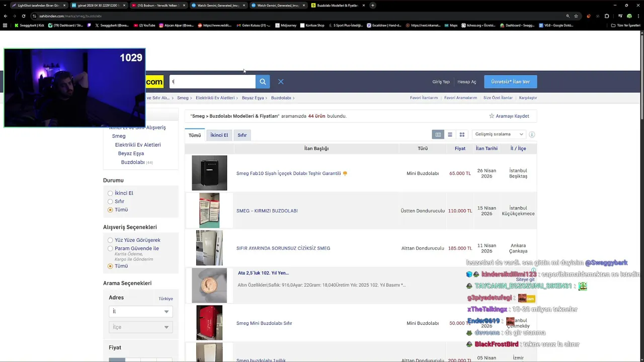Click the info icon beside the sort dropdown
The width and height of the screenshot is (644, 362).
pyautogui.click(x=532, y=134)
